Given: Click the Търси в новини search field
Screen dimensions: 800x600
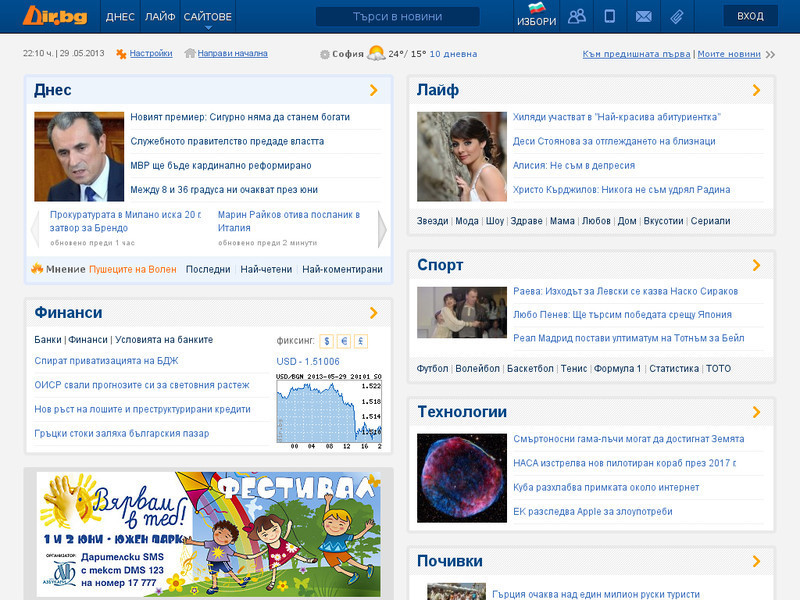Looking at the screenshot, I should 397,16.
